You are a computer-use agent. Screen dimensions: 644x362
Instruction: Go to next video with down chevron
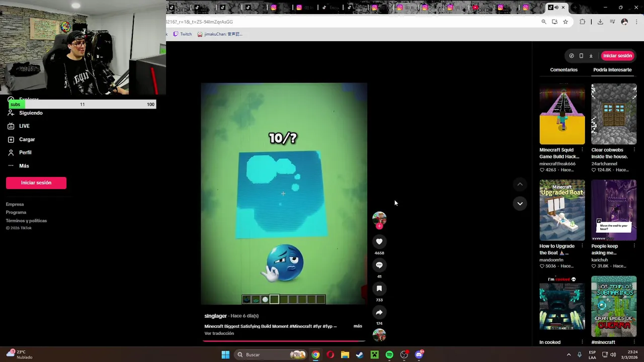point(520,203)
